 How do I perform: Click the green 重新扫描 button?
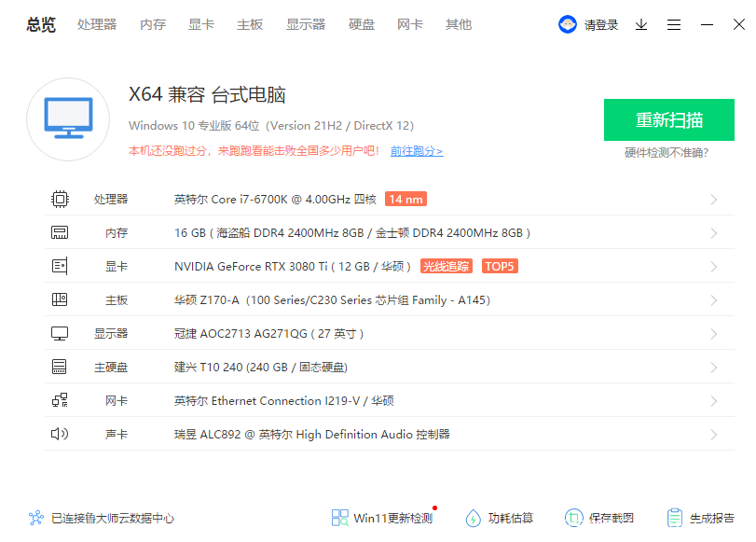[x=668, y=119]
